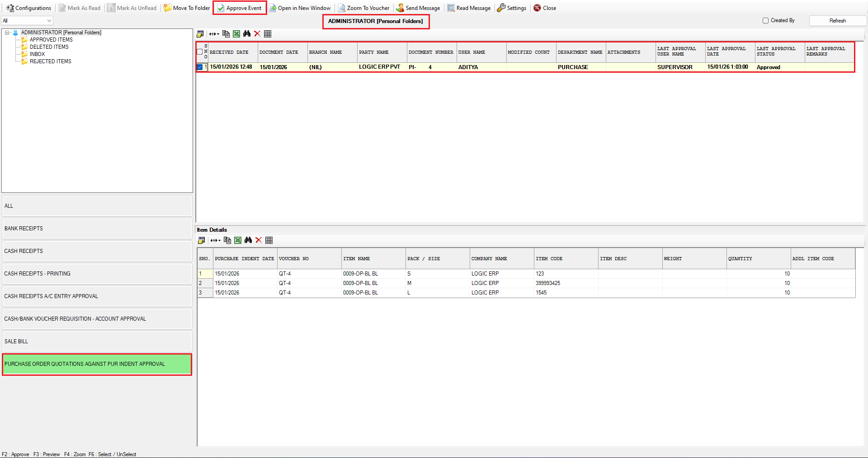
Task: Click the Excel export icon above the top grid
Action: click(x=236, y=34)
